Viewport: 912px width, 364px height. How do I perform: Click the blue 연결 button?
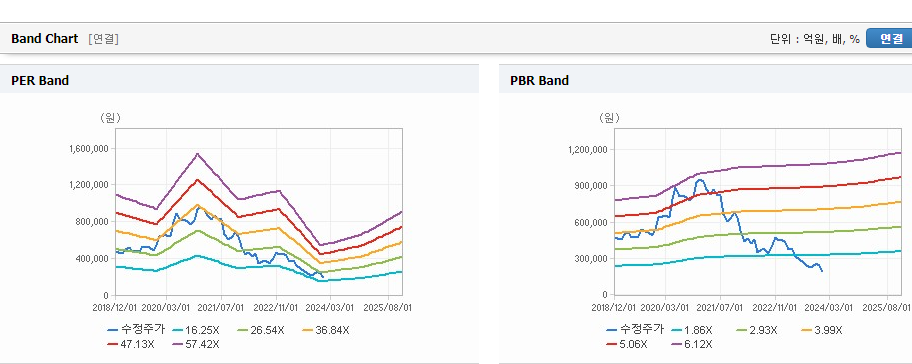point(889,38)
